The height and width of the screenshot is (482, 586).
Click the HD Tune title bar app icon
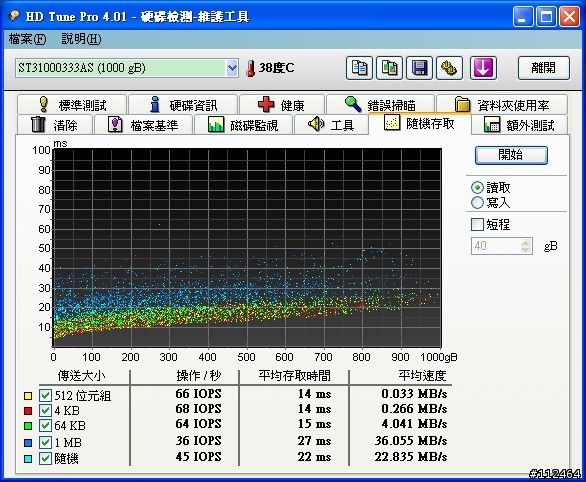(x=13, y=16)
